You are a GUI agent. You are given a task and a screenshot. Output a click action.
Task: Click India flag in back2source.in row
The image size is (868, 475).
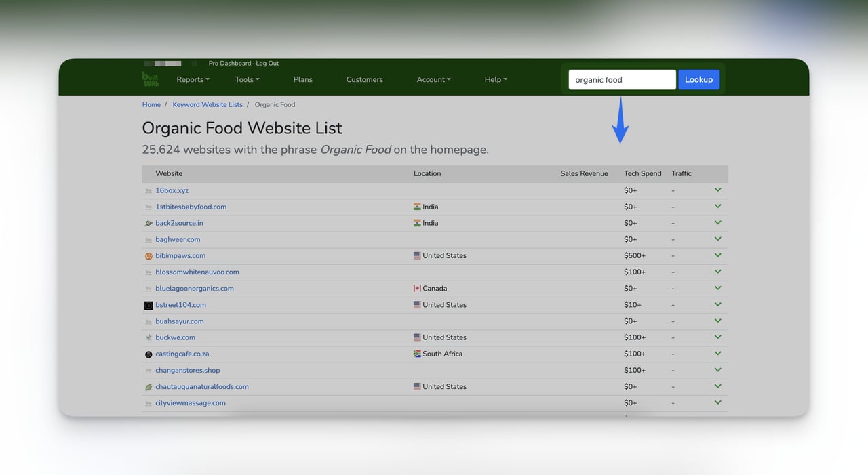tap(417, 223)
